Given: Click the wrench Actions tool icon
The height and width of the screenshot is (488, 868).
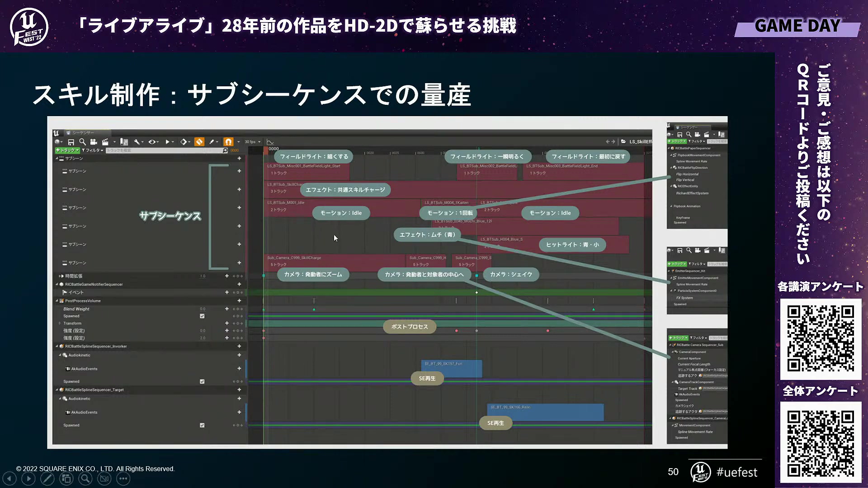Looking at the screenshot, I should point(137,142).
